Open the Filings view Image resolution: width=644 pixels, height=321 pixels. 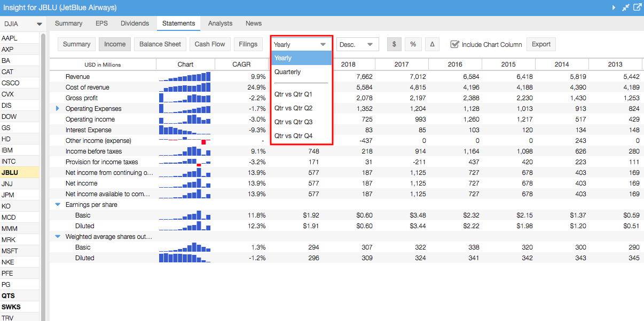248,44
